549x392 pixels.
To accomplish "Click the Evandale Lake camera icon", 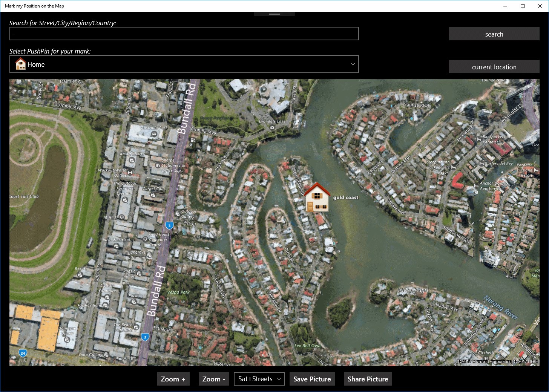I will [x=272, y=127].
